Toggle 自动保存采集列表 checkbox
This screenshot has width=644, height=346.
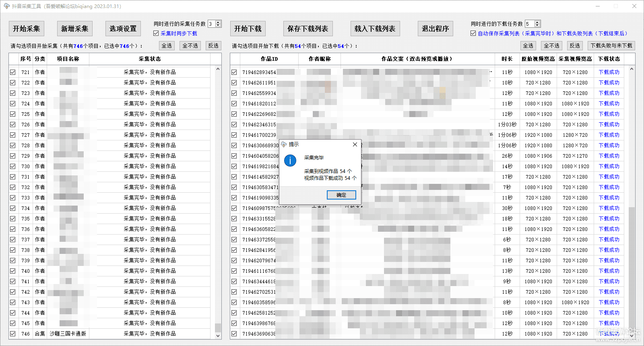pyautogui.click(x=473, y=33)
